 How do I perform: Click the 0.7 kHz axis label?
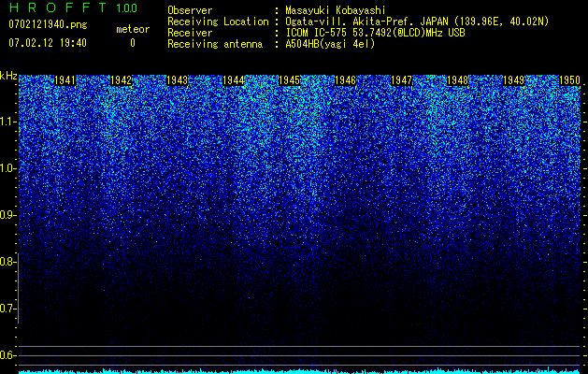[x=7, y=309]
